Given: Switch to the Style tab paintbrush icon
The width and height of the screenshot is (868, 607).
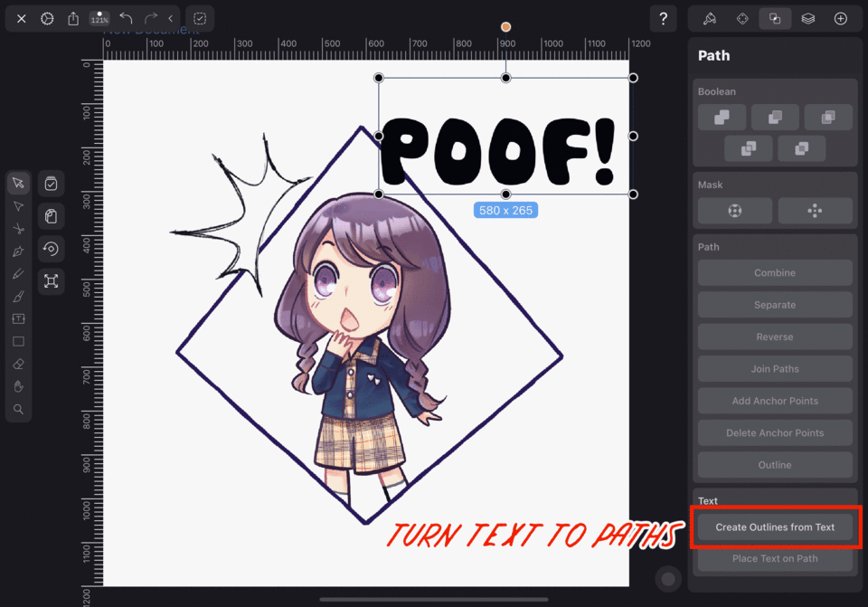Looking at the screenshot, I should coord(710,19).
